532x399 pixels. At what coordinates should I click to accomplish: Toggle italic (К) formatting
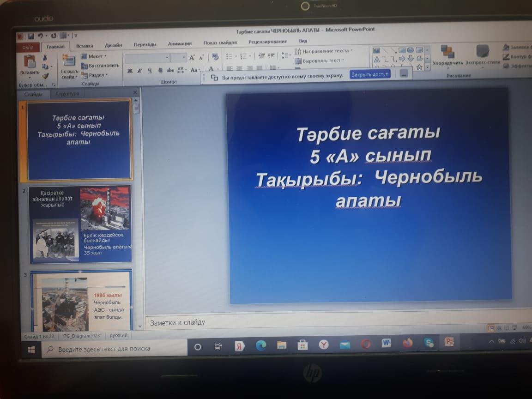point(140,71)
